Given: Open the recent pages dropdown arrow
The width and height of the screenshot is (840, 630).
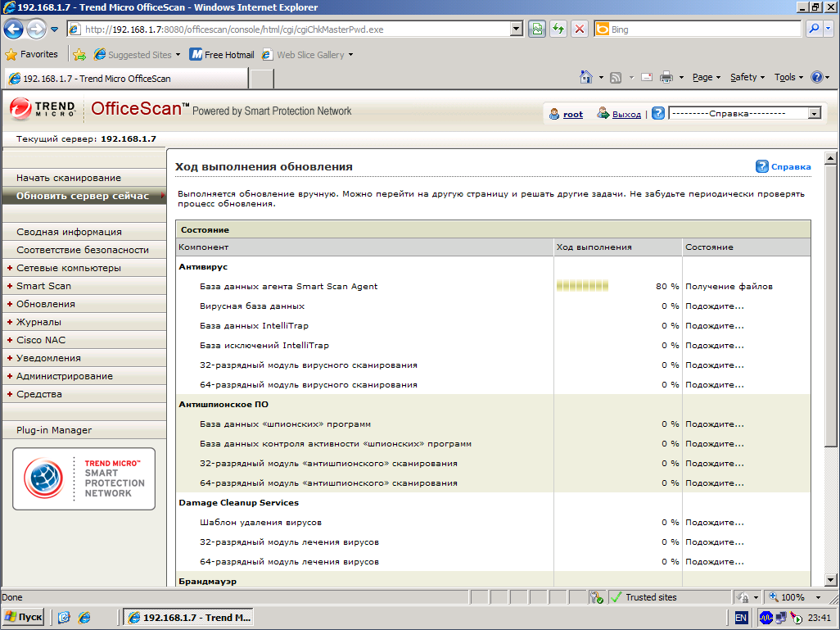Looking at the screenshot, I should tap(55, 29).
